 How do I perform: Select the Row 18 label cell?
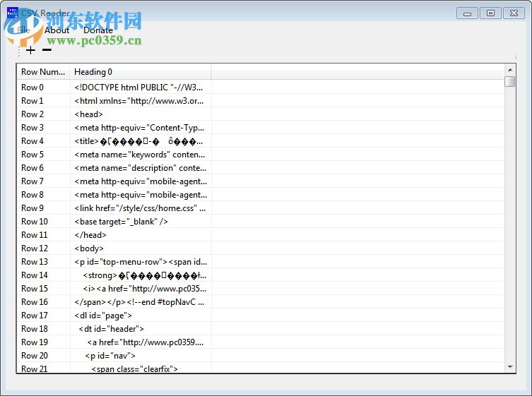point(44,329)
